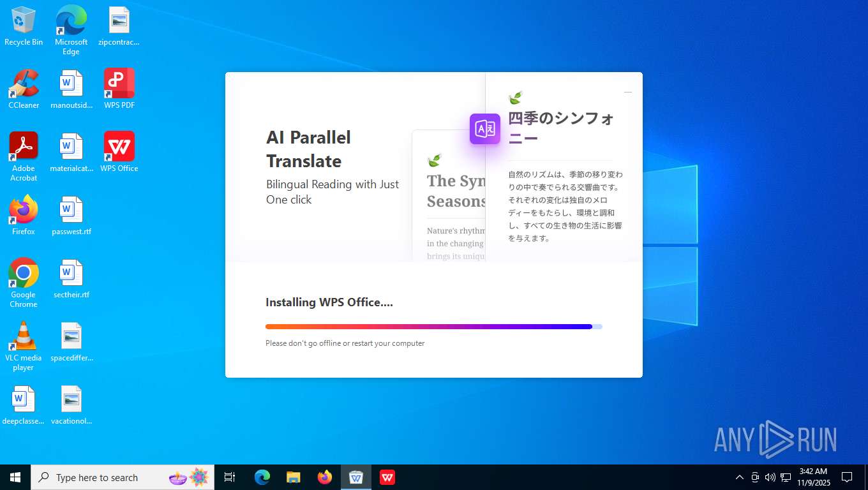Minimize the WPS Office installer window
The width and height of the screenshot is (868, 490).
[628, 93]
